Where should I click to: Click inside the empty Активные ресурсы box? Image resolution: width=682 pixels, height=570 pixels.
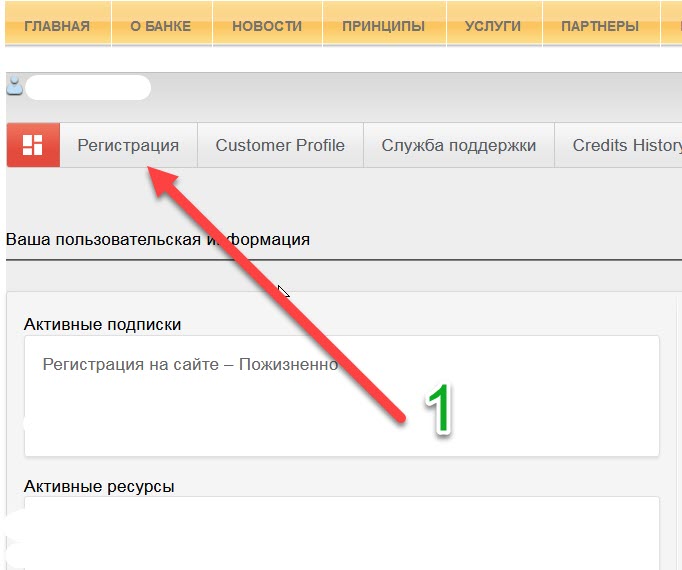click(x=340, y=535)
